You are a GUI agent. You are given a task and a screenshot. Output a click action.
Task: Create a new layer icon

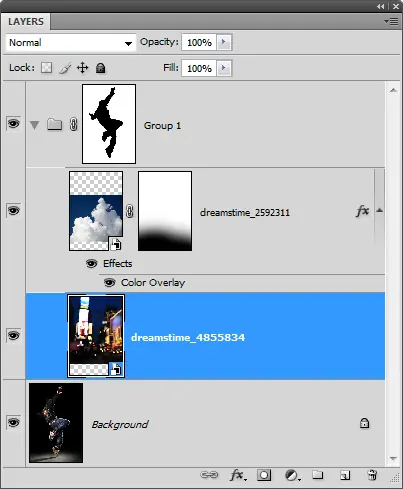pos(345,475)
